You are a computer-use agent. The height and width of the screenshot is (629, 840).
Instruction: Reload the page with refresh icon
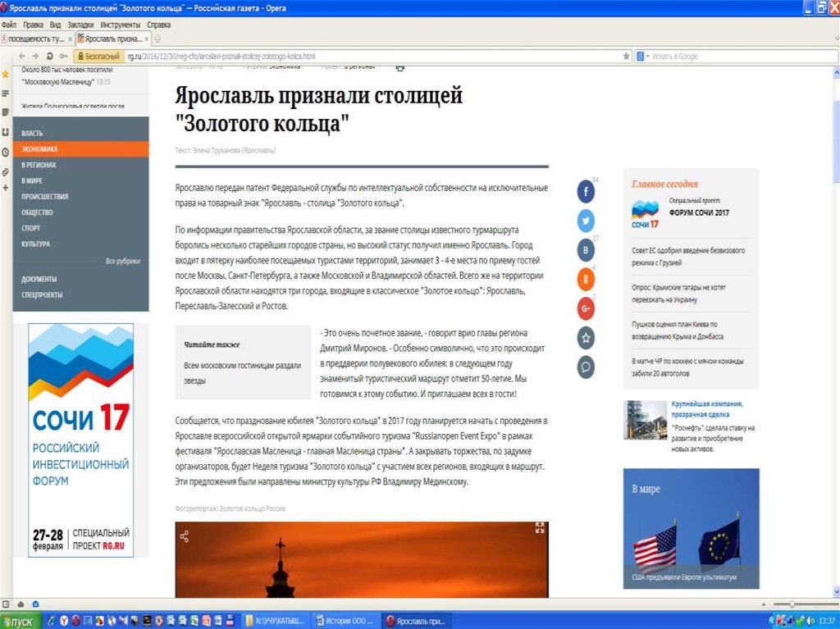coord(49,57)
